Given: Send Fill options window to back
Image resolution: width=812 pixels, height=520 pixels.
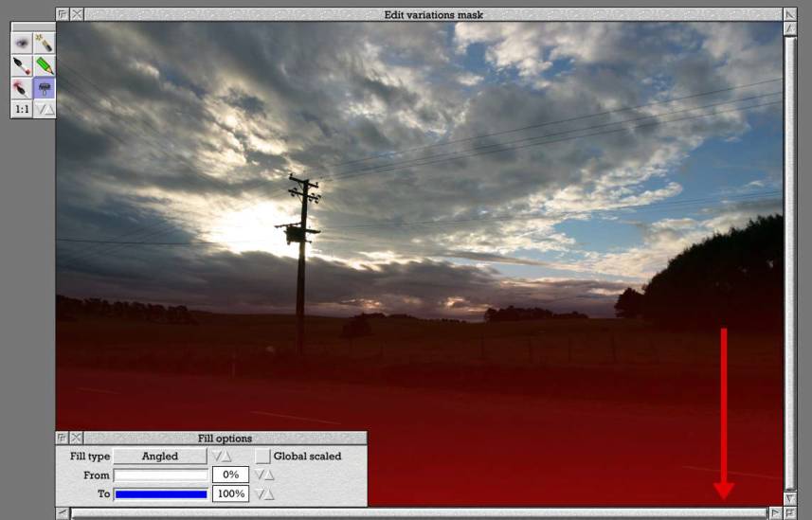Looking at the screenshot, I should coord(63,439).
